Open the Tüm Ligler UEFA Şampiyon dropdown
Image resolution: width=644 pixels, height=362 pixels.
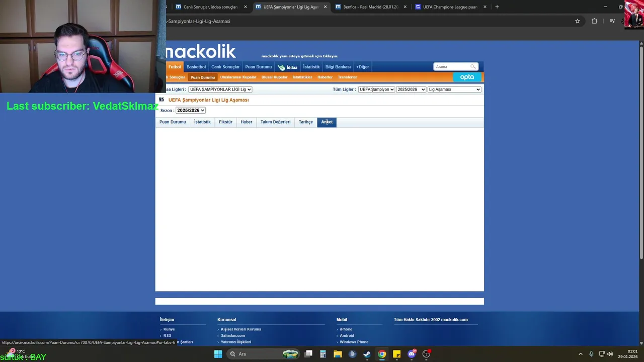[376, 89]
